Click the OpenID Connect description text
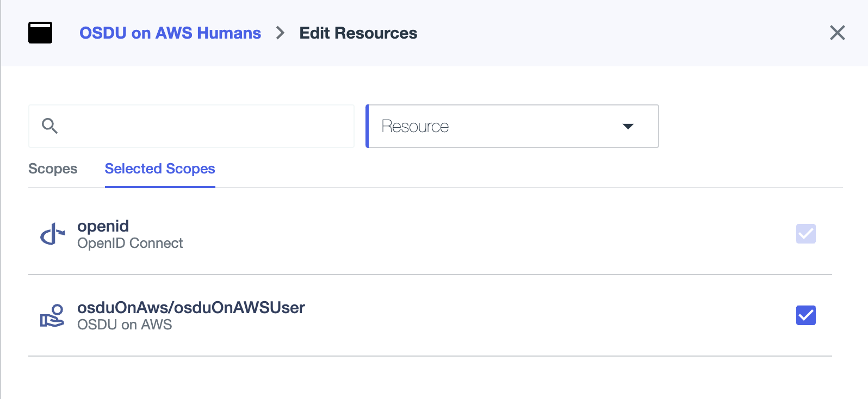 [x=130, y=243]
